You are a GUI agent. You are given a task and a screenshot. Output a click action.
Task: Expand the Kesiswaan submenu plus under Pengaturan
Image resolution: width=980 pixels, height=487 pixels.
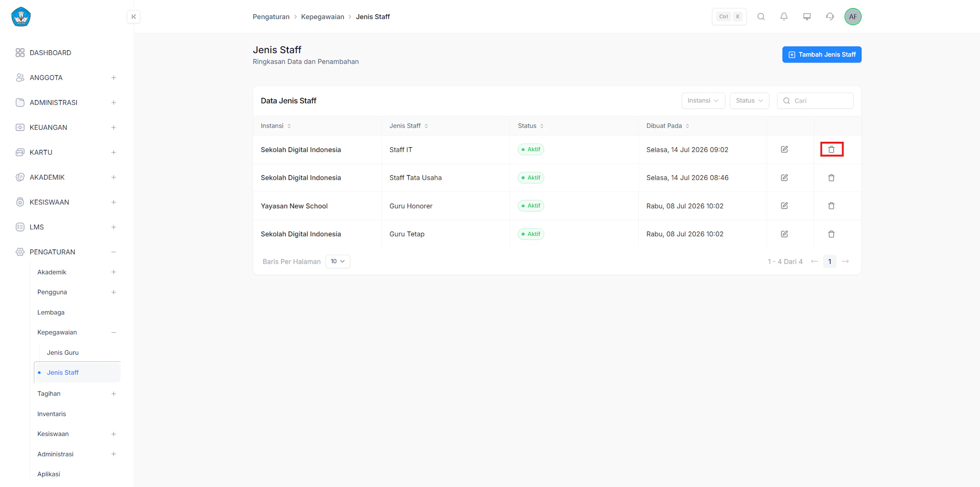coord(113,434)
